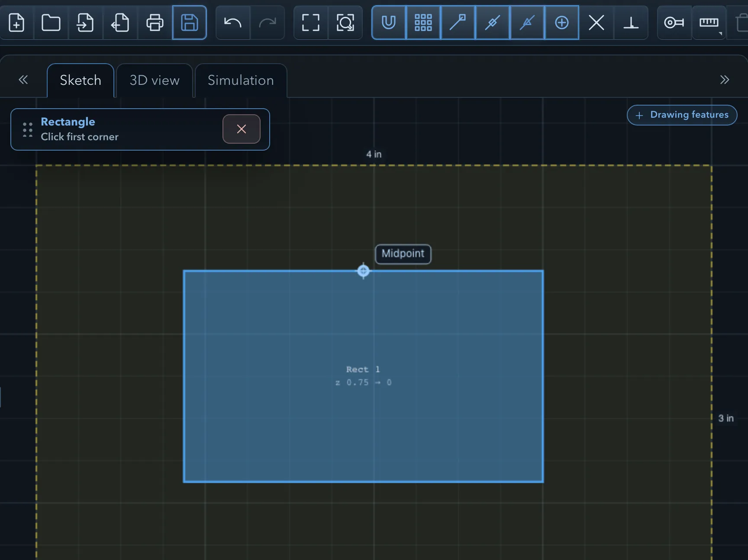The width and height of the screenshot is (748, 560).
Task: Click the z 0.75 → 0 depth text
Action: (x=364, y=383)
